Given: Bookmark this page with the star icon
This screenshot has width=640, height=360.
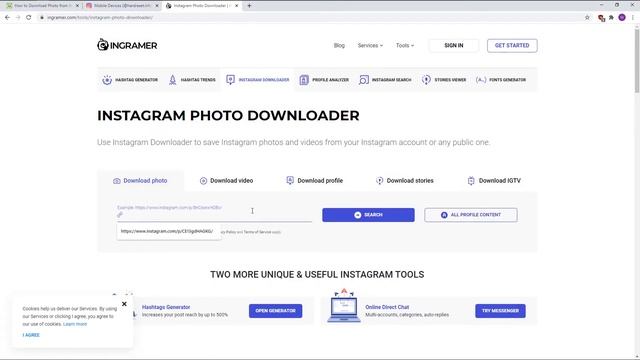Looking at the screenshot, I should pos(587,18).
